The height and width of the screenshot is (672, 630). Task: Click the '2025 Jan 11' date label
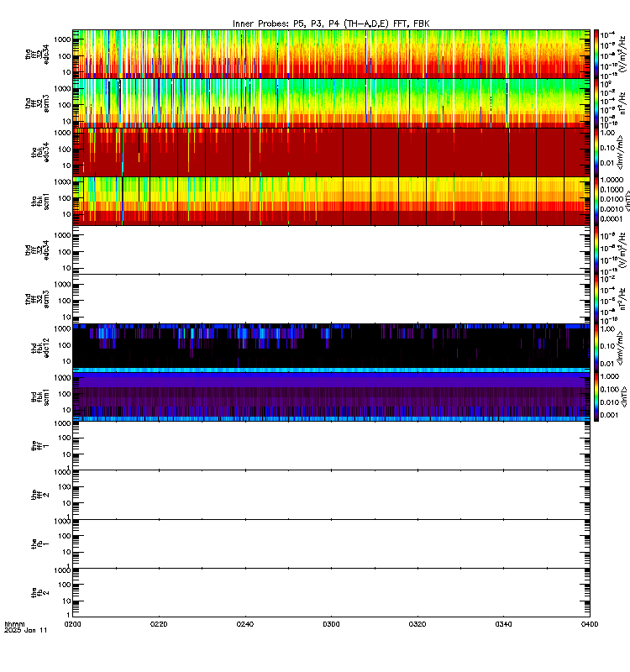26,631
